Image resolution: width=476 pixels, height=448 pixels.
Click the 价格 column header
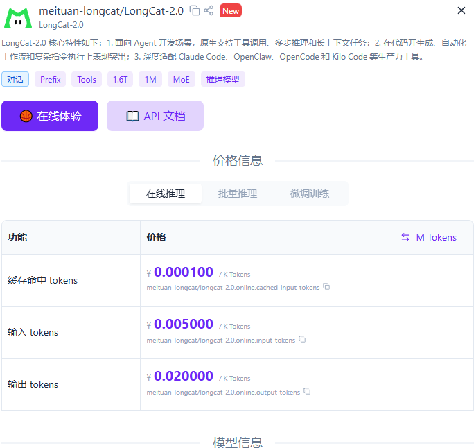pos(157,237)
